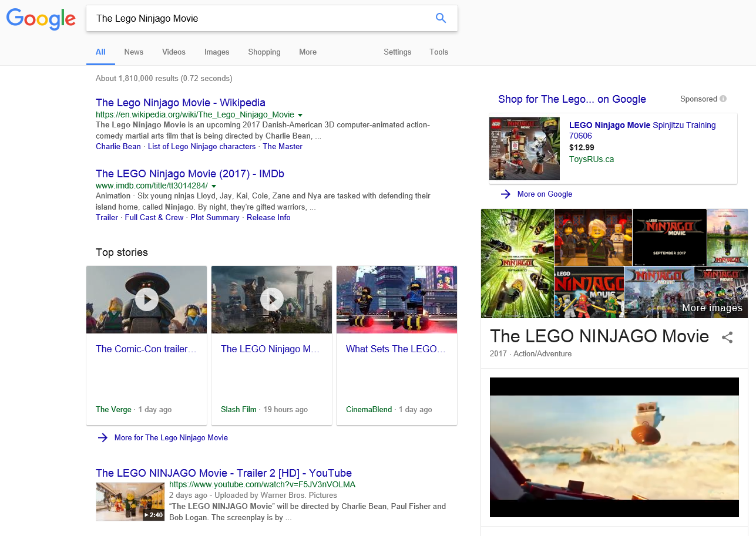
Task: Click the More images thumbnail
Action: [721, 292]
